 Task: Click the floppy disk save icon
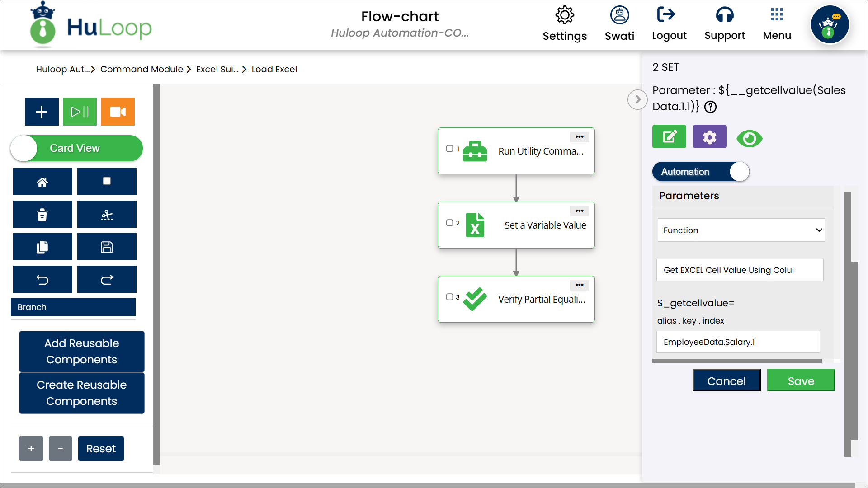[x=107, y=247]
